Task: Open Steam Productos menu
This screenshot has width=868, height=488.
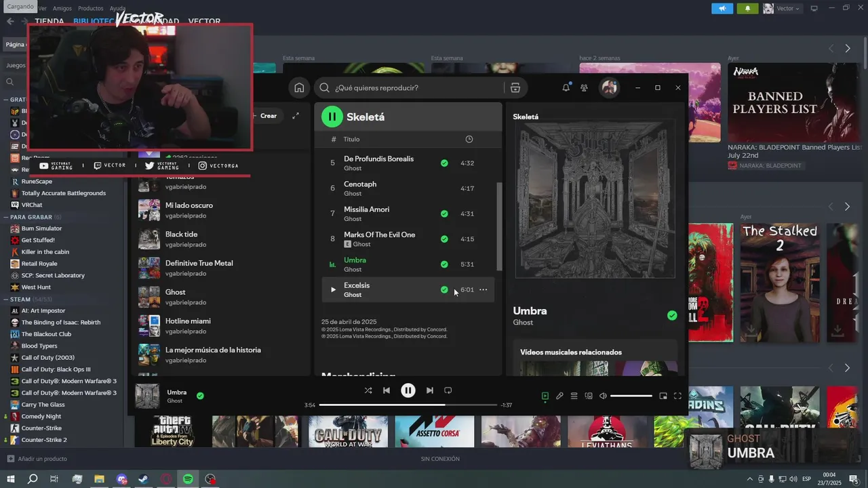Action: (91, 8)
